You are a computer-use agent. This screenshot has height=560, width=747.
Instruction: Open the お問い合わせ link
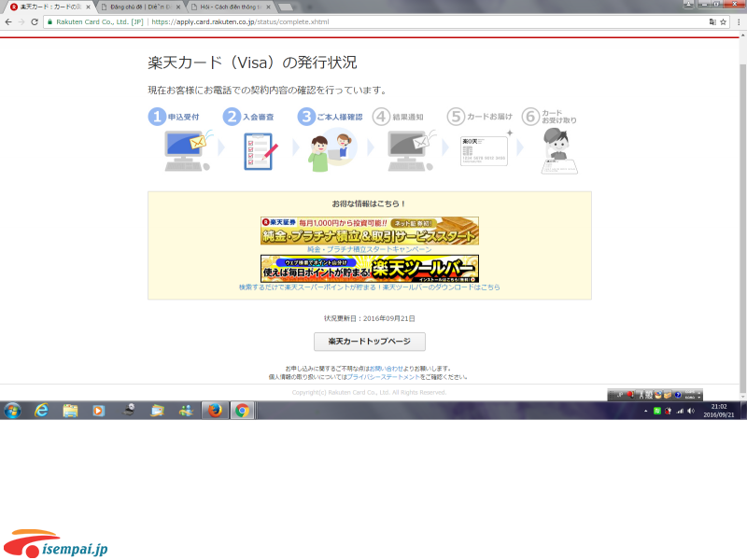(x=387, y=369)
